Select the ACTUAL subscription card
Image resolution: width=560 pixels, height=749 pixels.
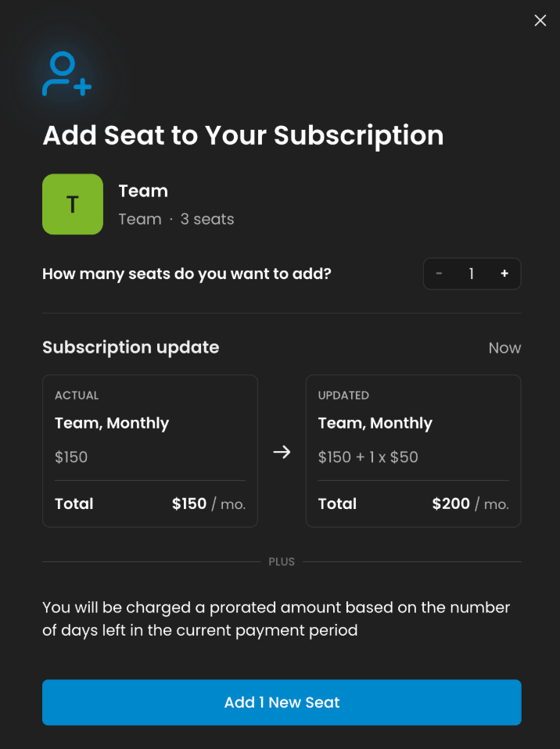[150, 451]
